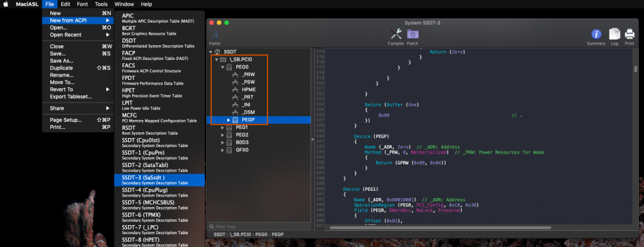
Task: Click the path bar "SSDT › \_SB.PCI0 › PEG0 › PEGP"
Action: (249, 234)
